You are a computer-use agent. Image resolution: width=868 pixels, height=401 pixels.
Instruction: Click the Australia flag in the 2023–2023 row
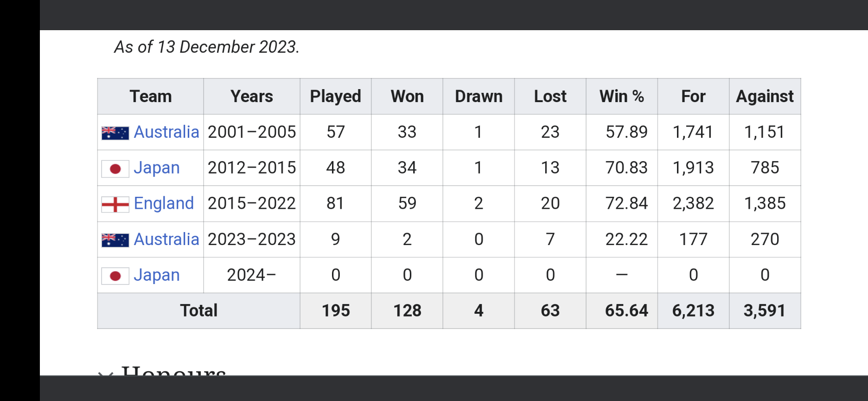coord(115,240)
